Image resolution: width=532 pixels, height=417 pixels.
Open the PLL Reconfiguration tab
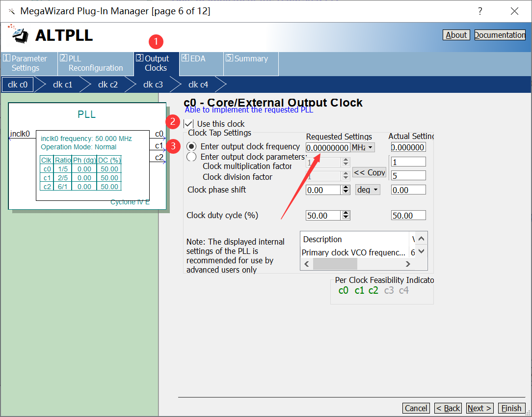tap(95, 63)
